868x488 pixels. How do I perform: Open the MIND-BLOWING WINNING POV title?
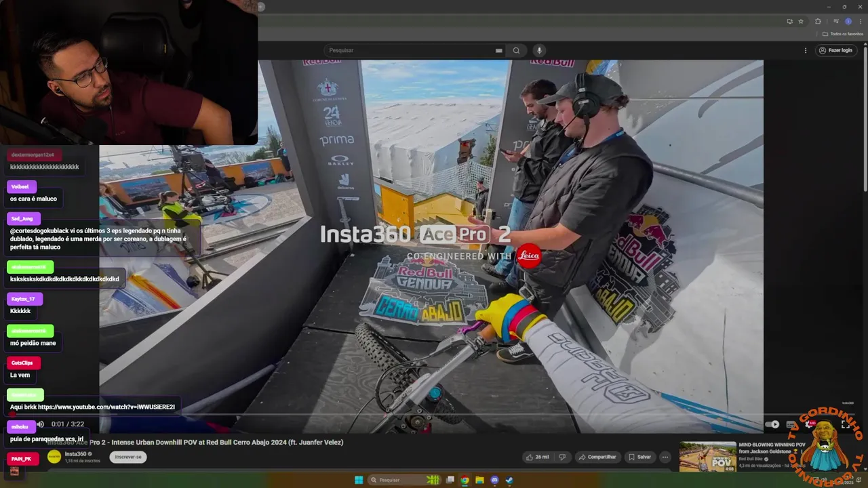click(x=772, y=448)
